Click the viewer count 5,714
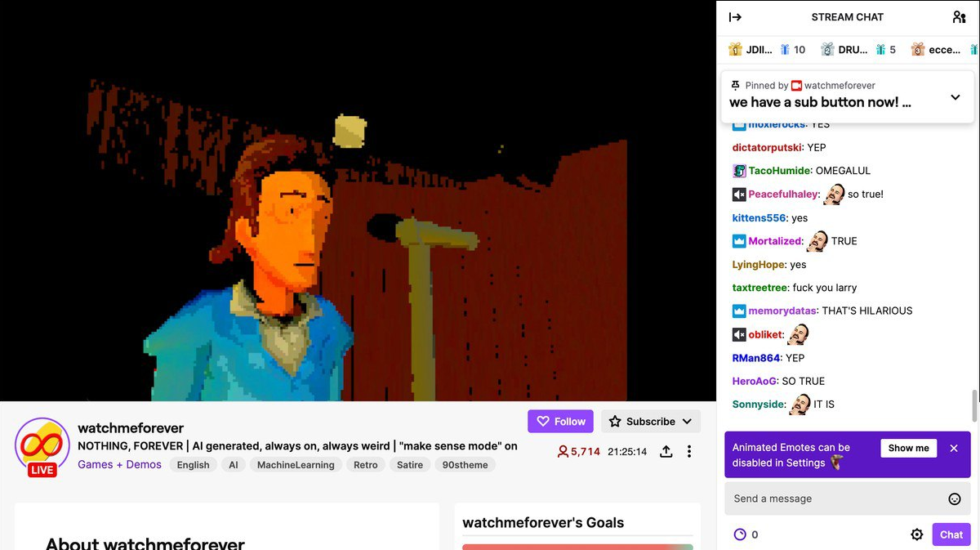980x550 pixels. pyautogui.click(x=578, y=451)
